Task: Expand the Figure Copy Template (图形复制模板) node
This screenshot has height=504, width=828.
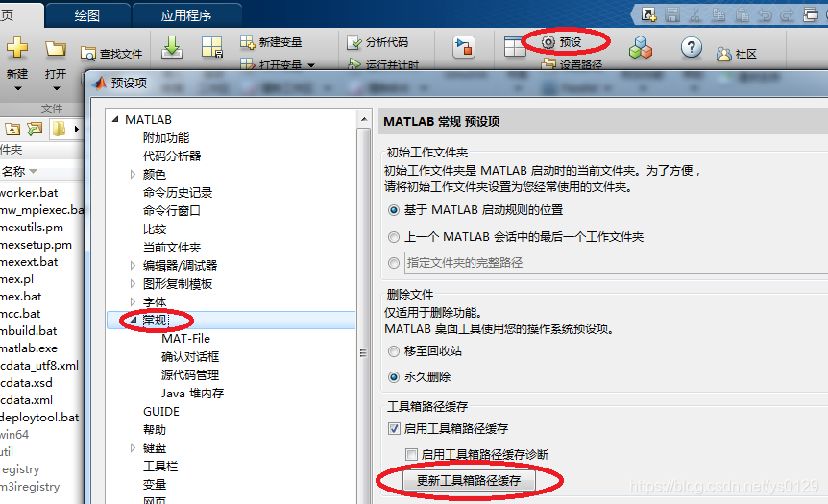Action: tap(134, 284)
